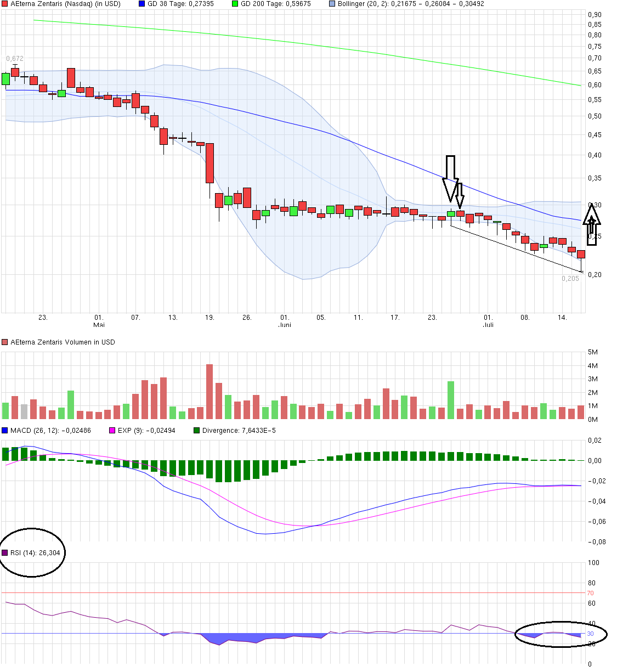Click the '14.' date axis label
617x672 pixels.
pos(562,318)
